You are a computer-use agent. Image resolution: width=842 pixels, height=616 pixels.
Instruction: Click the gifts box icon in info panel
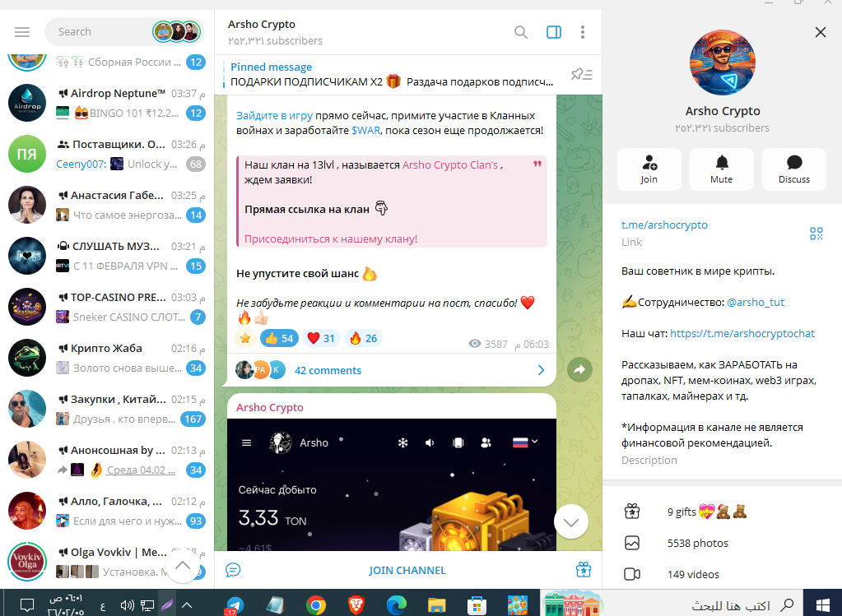[632, 512]
